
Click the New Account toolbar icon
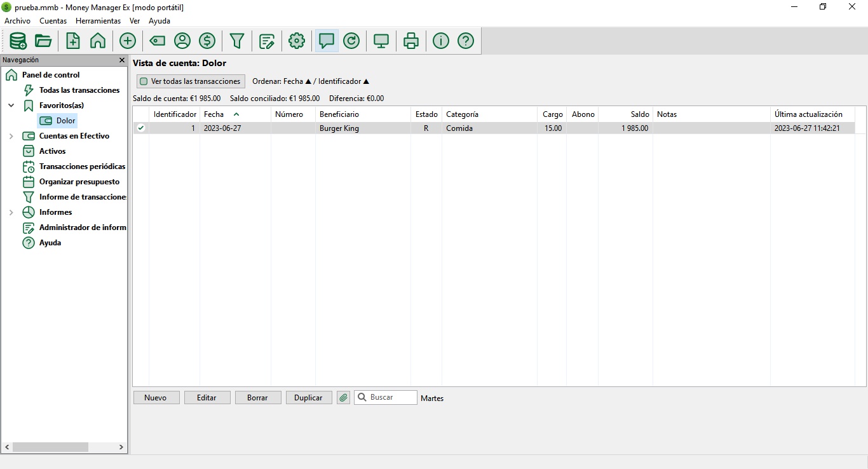click(x=73, y=41)
